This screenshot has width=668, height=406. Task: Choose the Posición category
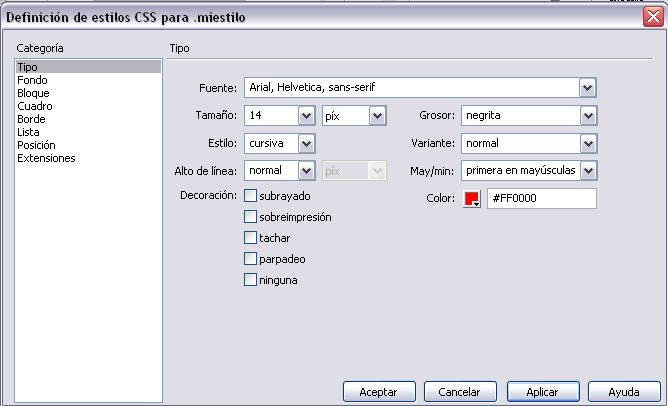pos(37,145)
